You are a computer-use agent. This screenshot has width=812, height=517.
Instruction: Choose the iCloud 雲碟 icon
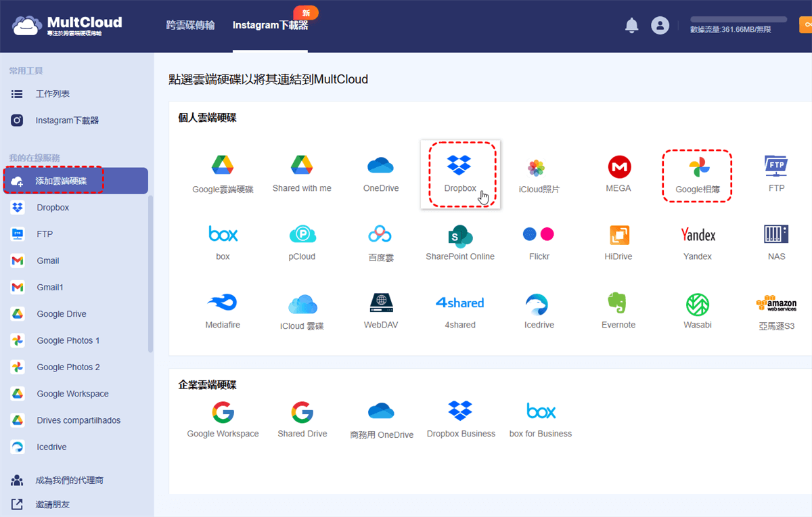click(302, 304)
